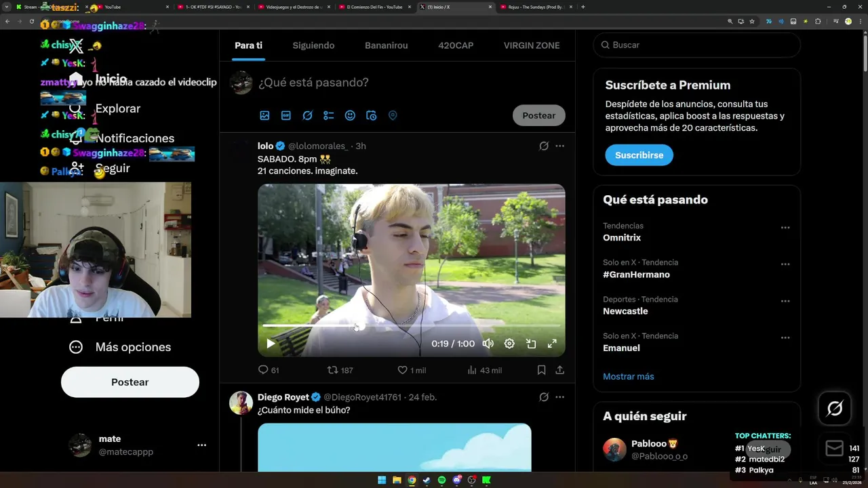
Task: Click the Postear button in the composer
Action: pos(539,115)
